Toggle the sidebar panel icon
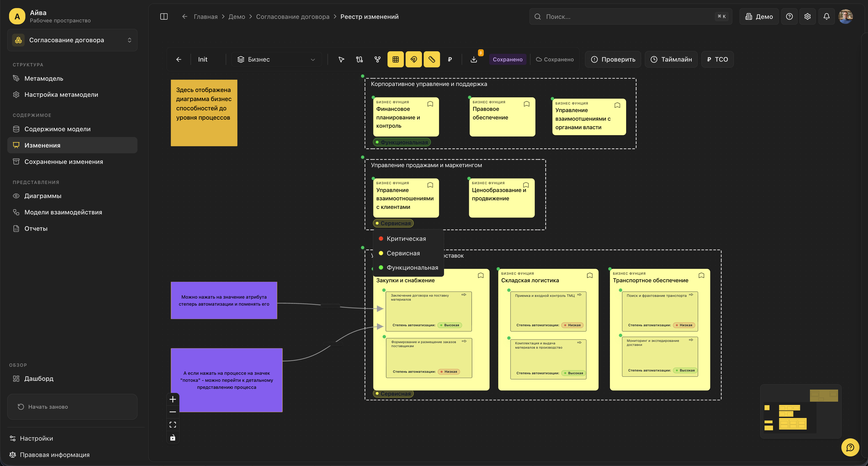 click(164, 17)
